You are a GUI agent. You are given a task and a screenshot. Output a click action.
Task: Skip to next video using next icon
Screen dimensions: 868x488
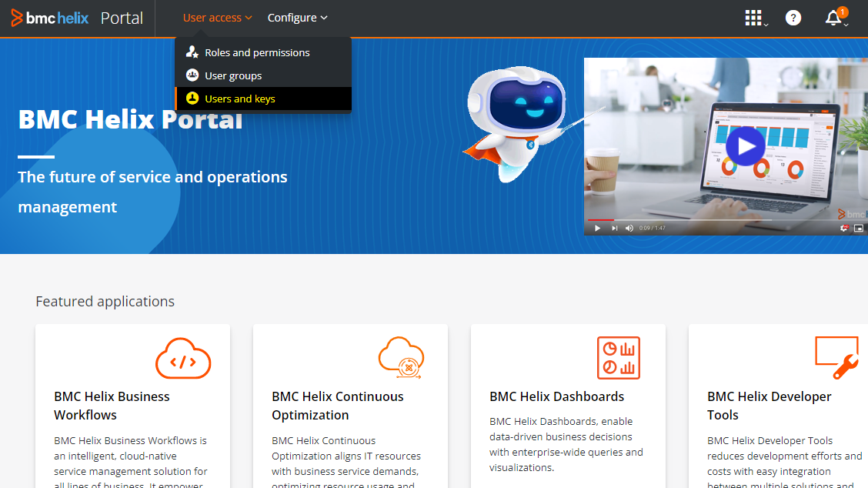click(x=615, y=228)
